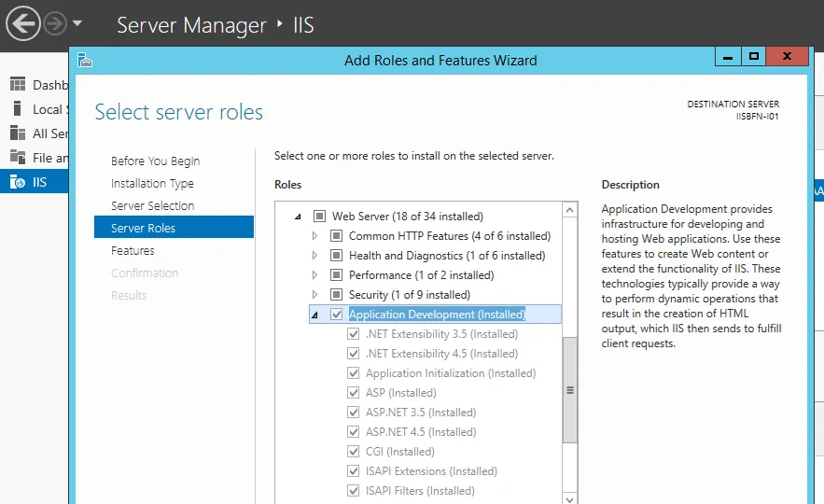Click the wizard title bar icon
Viewport: 824px width, 504px height.
tap(86, 60)
